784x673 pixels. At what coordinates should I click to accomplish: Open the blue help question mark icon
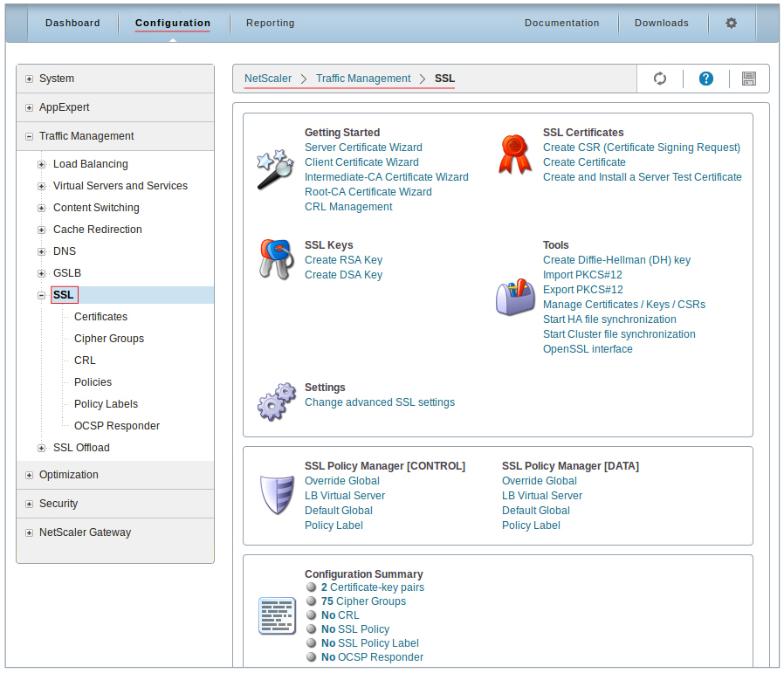click(x=705, y=79)
